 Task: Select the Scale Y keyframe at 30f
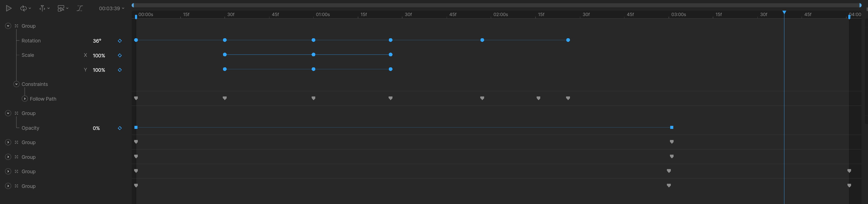click(225, 69)
